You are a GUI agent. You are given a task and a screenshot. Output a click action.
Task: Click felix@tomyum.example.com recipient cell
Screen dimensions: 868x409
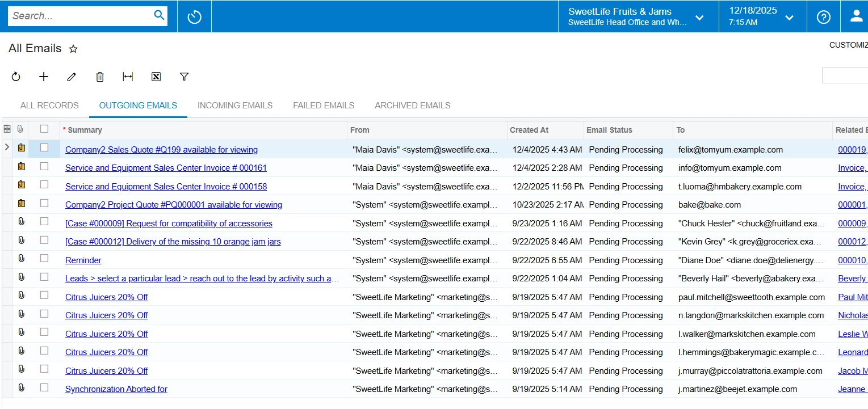(x=753, y=150)
